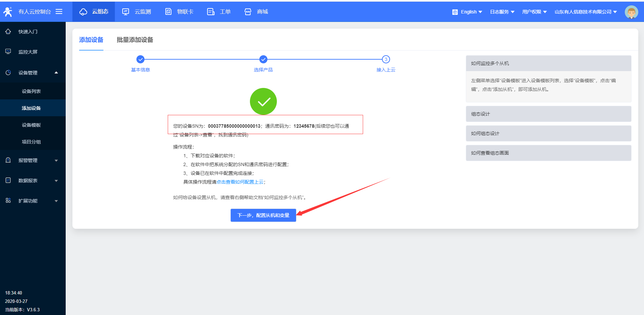The image size is (644, 315).
Task: Click the 下一步，配置从机和变量 button
Action: pyautogui.click(x=263, y=215)
